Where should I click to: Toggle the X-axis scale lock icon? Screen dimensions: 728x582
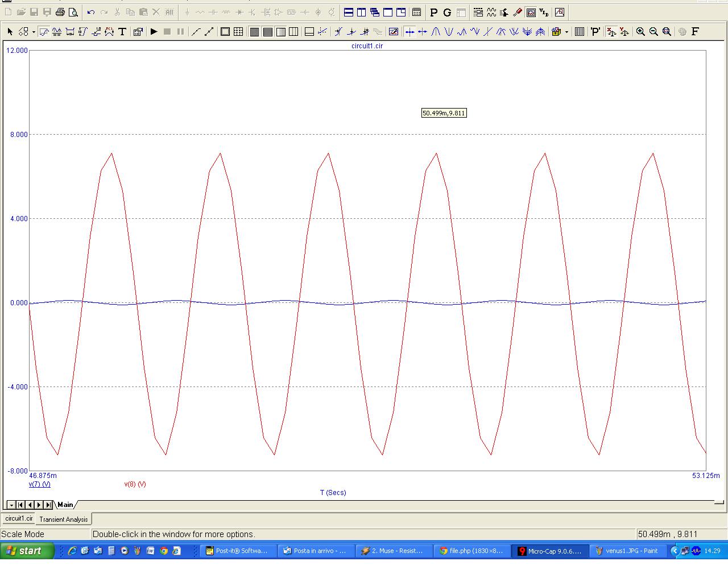pyautogui.click(x=611, y=32)
